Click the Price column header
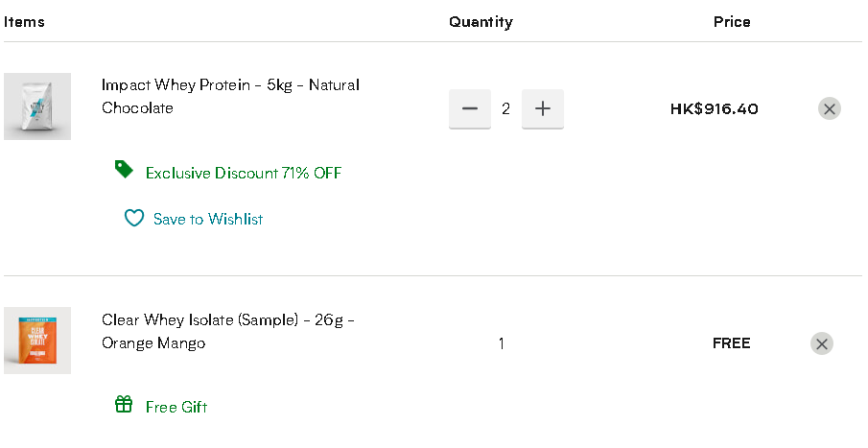The image size is (868, 448). click(732, 22)
